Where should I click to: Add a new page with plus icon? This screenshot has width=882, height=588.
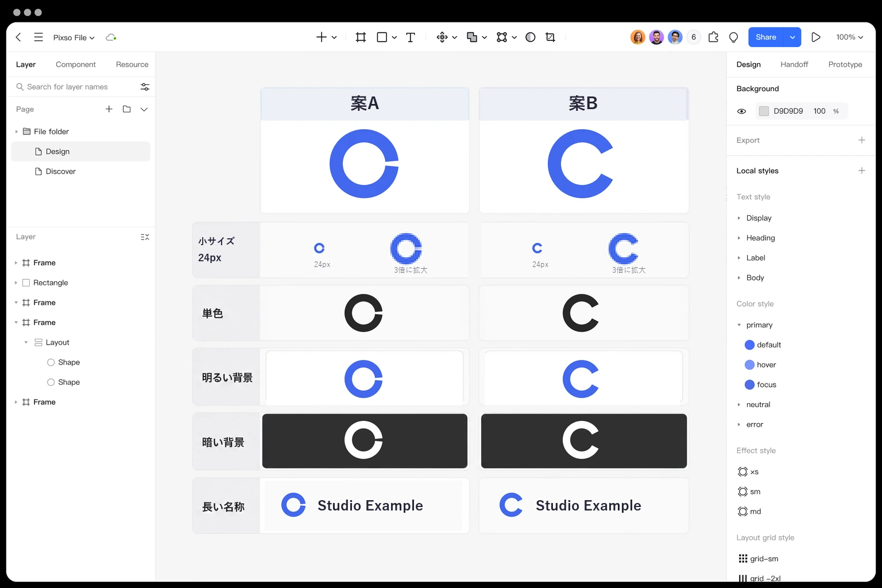[109, 109]
